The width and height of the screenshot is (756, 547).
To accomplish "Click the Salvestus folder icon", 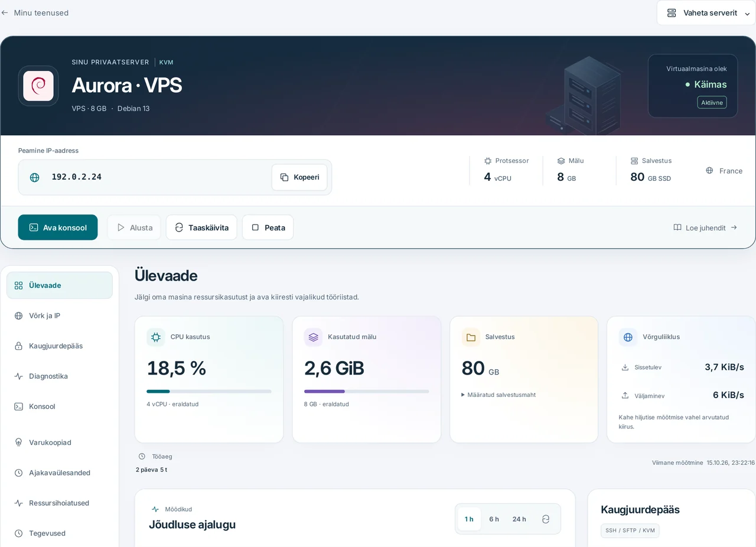I will pyautogui.click(x=471, y=337).
